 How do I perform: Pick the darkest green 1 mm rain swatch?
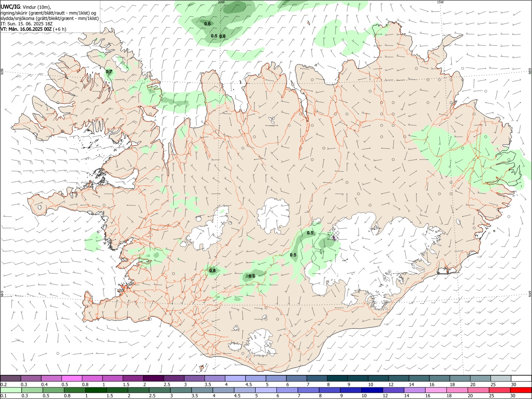click(96, 390)
